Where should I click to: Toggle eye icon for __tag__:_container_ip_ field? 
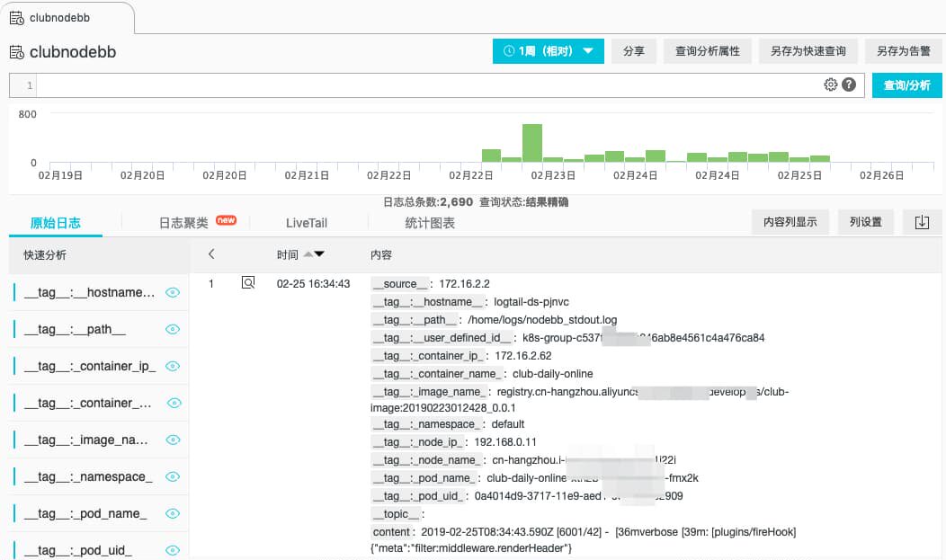(x=173, y=366)
